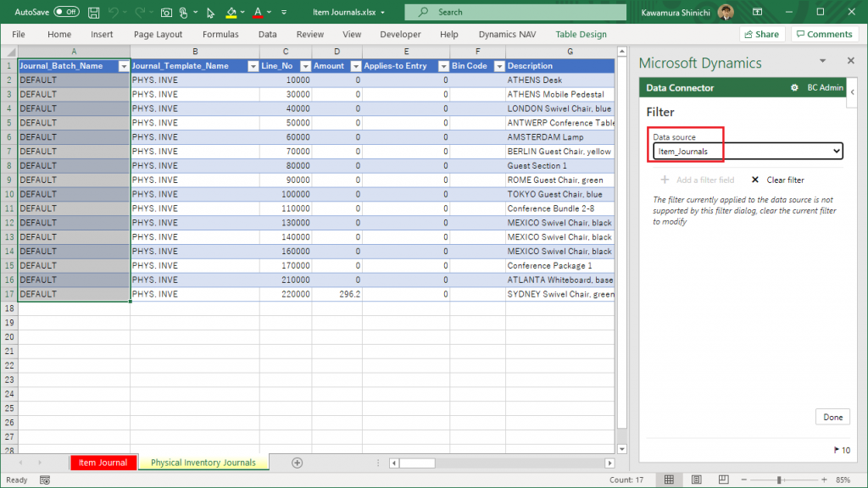The height and width of the screenshot is (488, 868).
Task: Open the font color dropdown arrow
Action: [269, 12]
